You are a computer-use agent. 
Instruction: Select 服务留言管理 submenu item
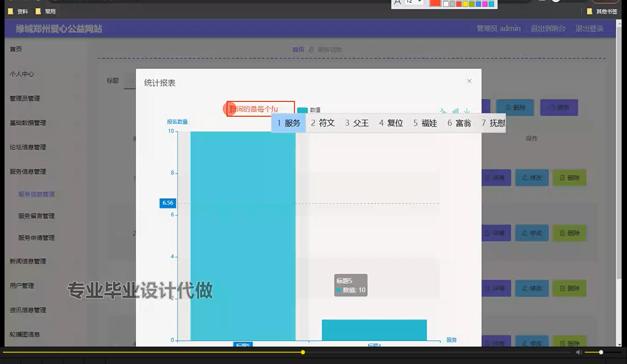pos(36,216)
